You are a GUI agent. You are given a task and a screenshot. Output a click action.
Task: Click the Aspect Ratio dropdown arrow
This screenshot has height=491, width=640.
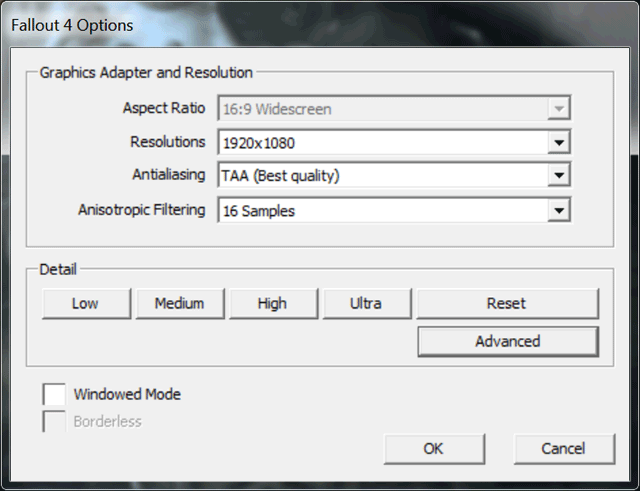(x=559, y=109)
